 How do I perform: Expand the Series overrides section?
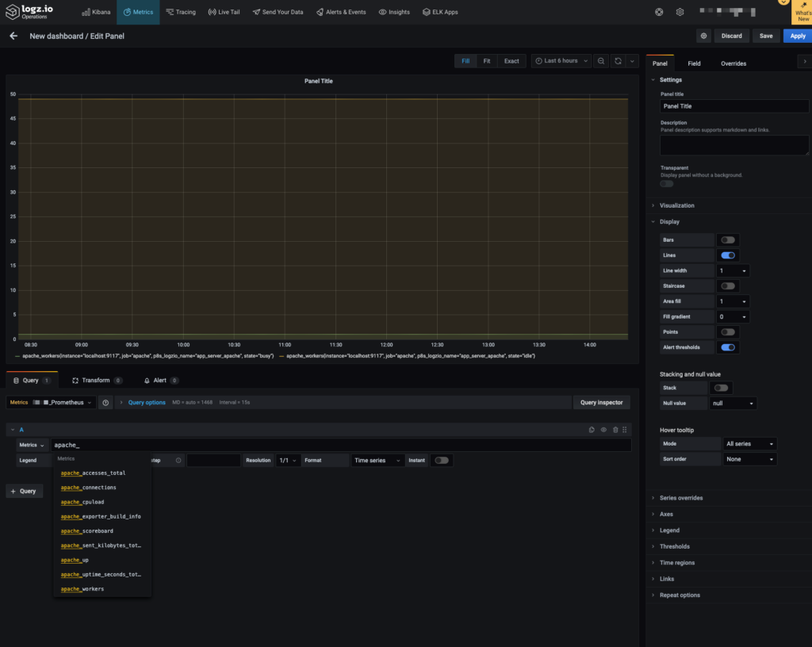680,498
